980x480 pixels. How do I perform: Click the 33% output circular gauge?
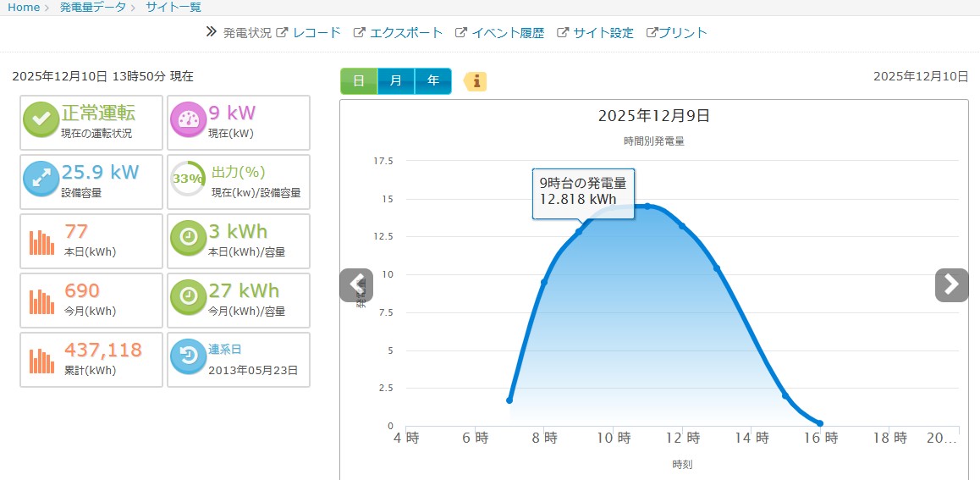[x=188, y=179]
